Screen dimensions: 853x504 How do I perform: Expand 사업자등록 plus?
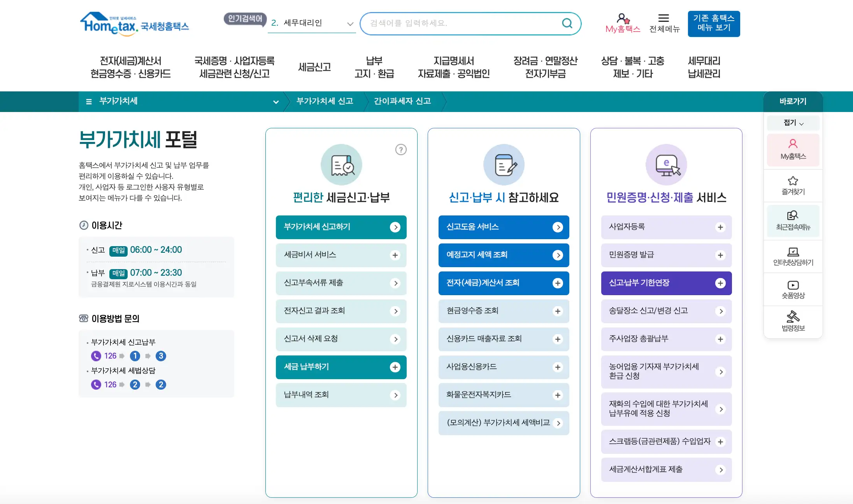[720, 227]
